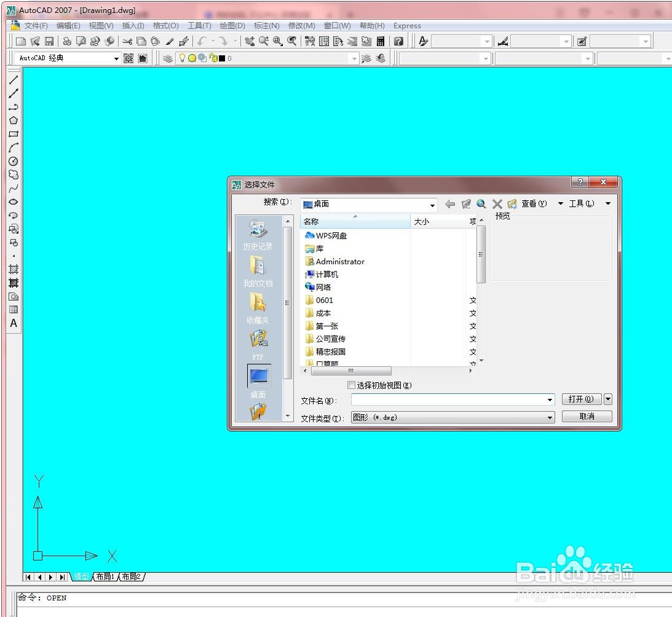
Task: Select the Spline curve tool
Action: point(14,189)
